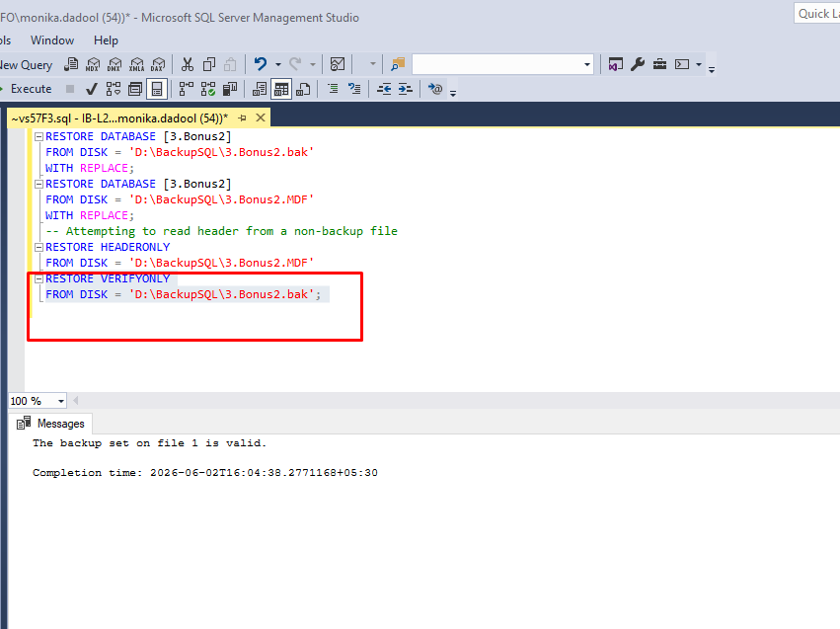Open new MDX query
Viewport: 840px width, 629px height.
93,65
